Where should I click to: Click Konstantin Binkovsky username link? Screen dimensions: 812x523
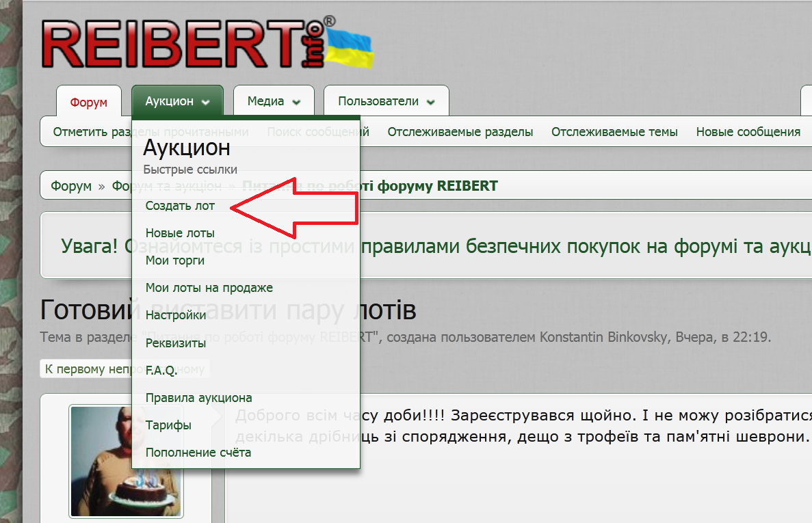tap(603, 337)
